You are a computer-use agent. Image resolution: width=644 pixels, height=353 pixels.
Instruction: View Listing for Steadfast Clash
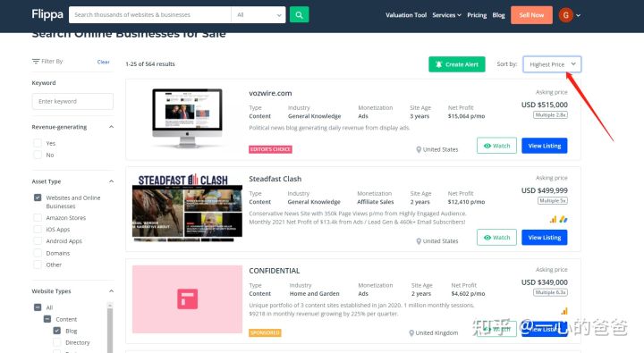(544, 237)
